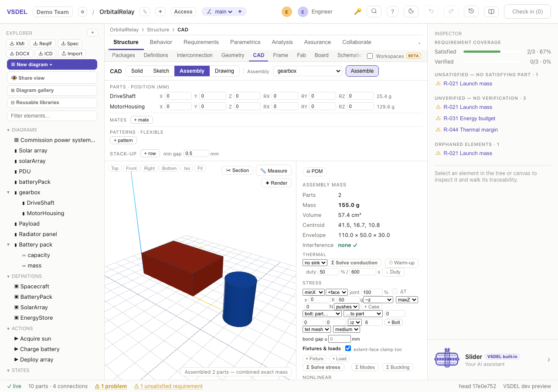Click the Filter elements search field
558x392 pixels.
[52, 116]
